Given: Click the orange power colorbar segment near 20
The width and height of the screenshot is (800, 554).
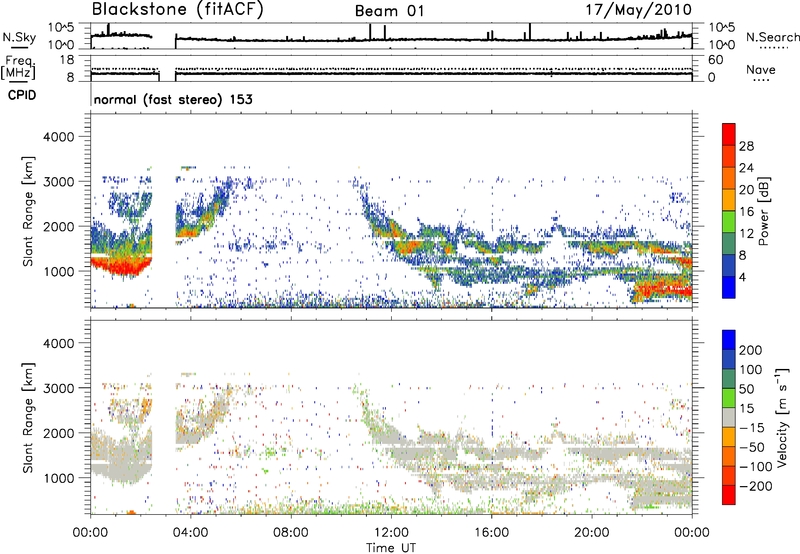Looking at the screenshot, I should [x=729, y=178].
